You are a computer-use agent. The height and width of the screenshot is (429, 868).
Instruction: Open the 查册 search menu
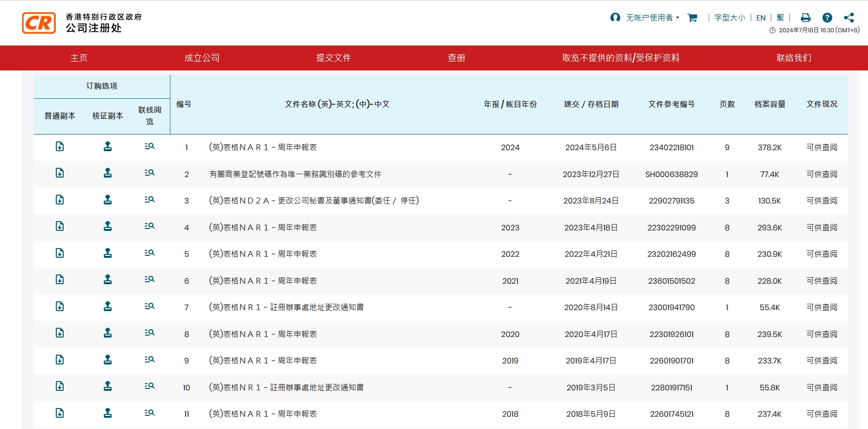(x=456, y=58)
